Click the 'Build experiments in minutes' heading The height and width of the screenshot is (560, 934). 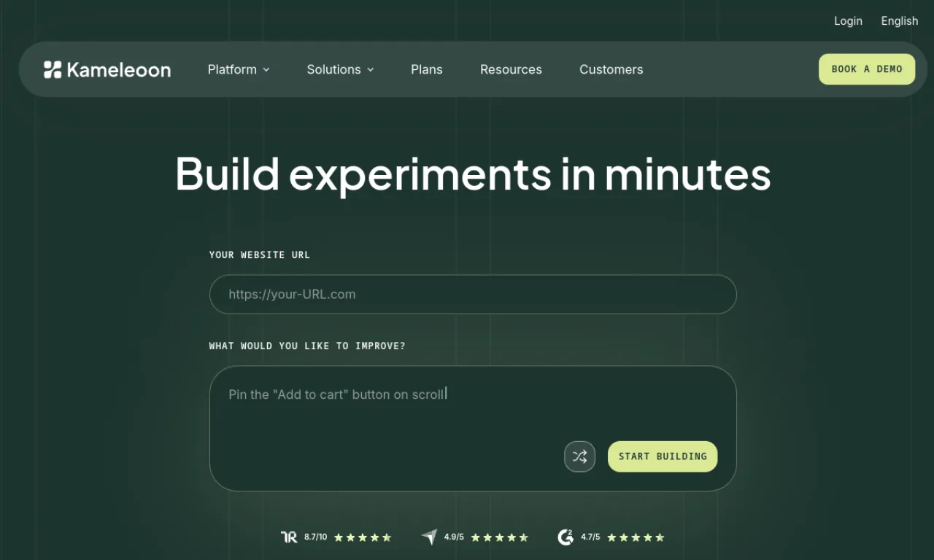(473, 174)
